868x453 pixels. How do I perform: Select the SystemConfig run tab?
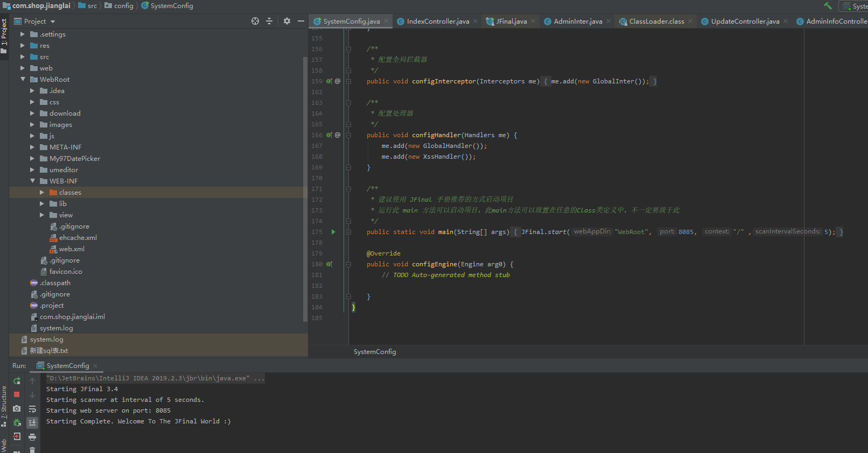(68, 366)
